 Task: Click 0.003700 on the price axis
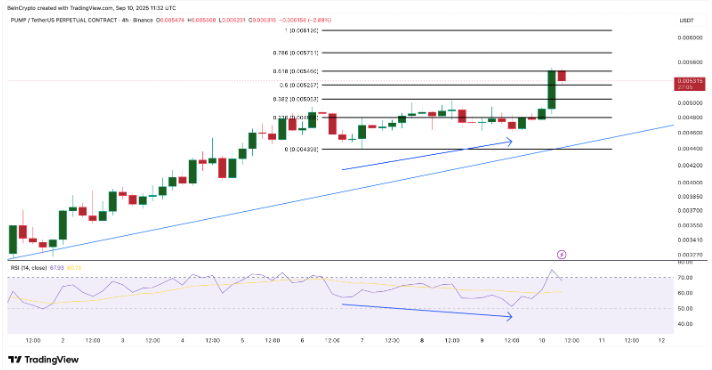coord(690,211)
